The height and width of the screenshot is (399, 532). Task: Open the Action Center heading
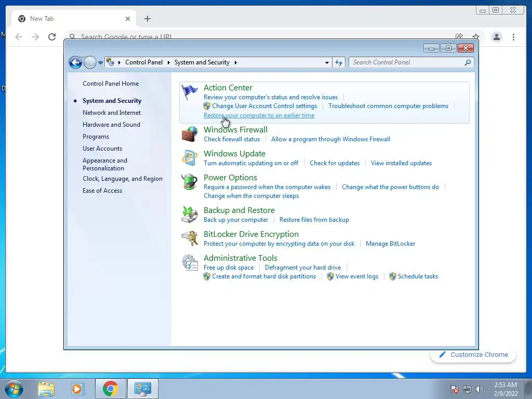(228, 87)
